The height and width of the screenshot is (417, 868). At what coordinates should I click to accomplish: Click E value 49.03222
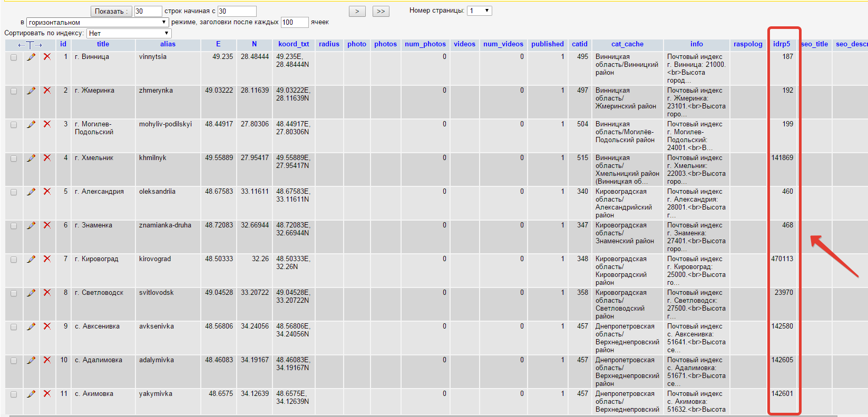tap(219, 91)
